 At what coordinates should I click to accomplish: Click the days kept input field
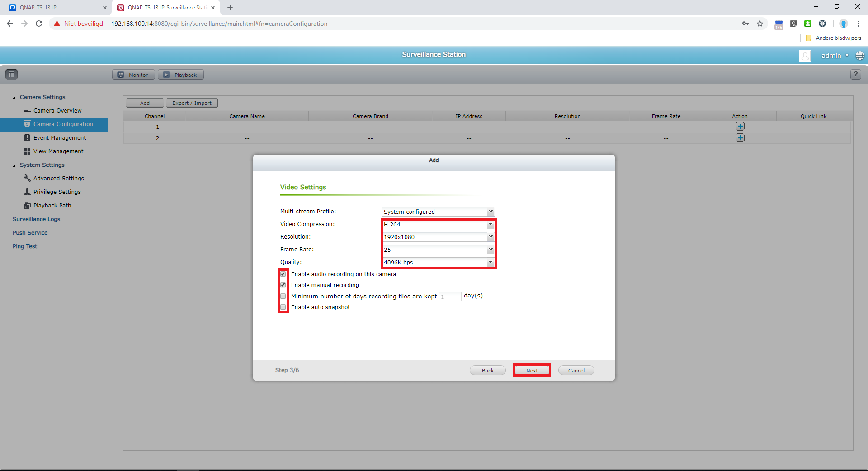[x=450, y=297]
